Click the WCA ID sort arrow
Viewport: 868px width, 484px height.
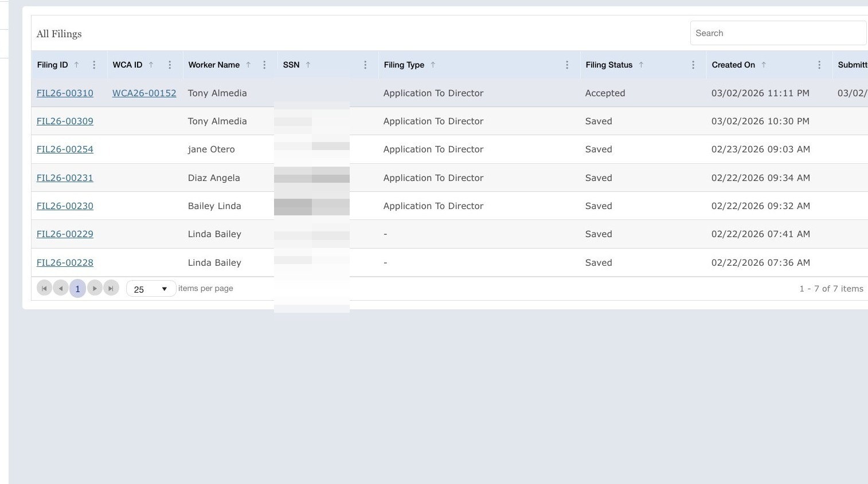(x=151, y=65)
